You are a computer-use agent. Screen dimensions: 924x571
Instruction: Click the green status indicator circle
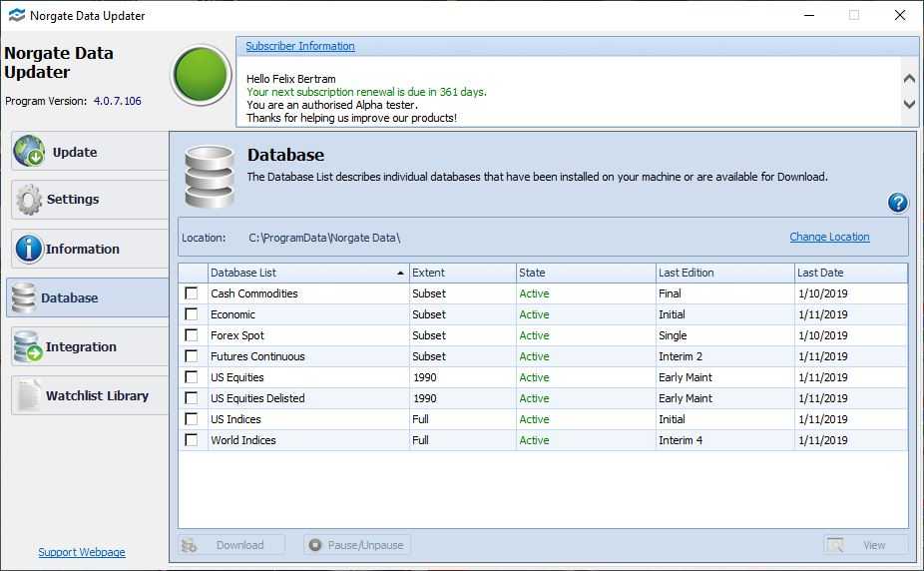pos(201,75)
